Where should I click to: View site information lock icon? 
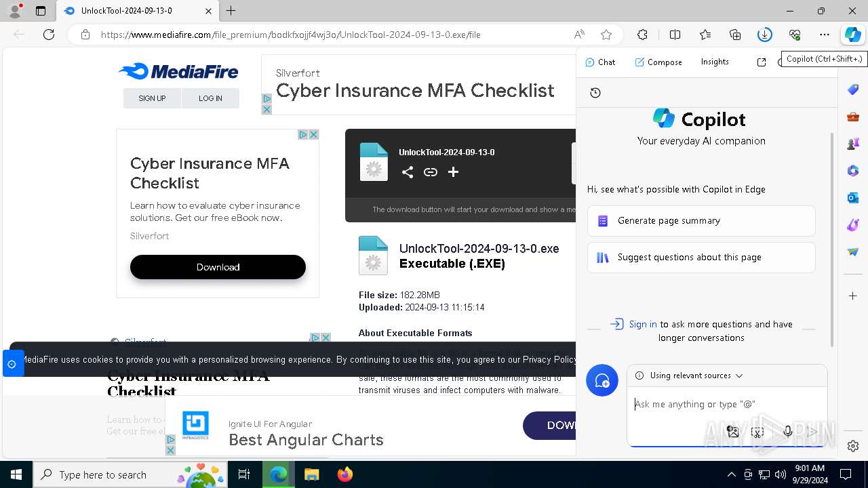tap(85, 35)
